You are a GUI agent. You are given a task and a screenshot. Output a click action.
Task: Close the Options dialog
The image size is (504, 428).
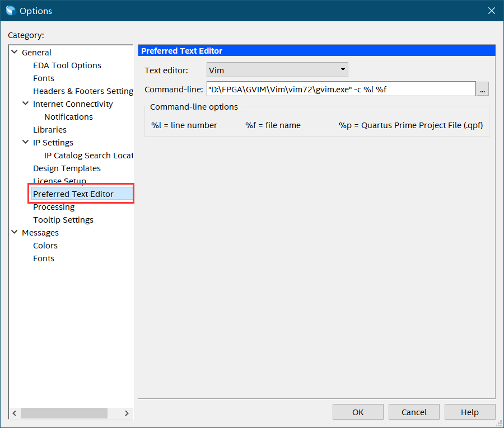point(491,11)
